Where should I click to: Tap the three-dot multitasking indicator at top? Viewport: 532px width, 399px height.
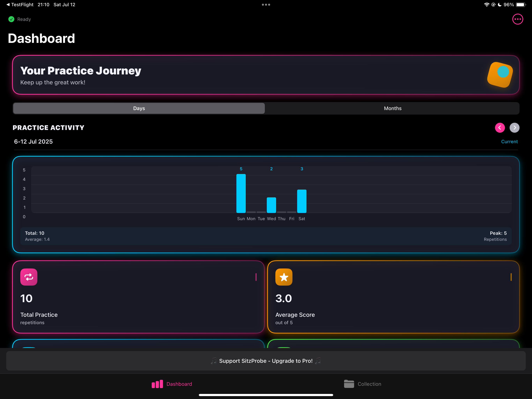click(x=266, y=4)
